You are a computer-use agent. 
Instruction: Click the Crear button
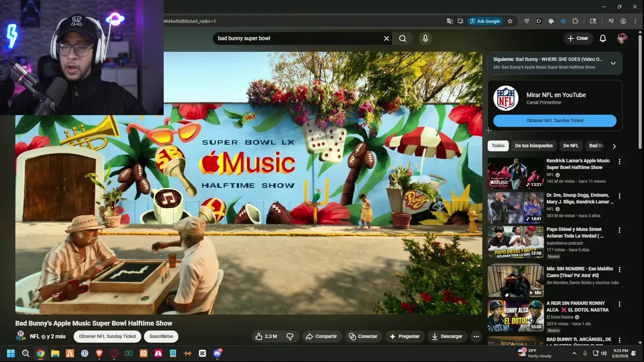pyautogui.click(x=578, y=38)
